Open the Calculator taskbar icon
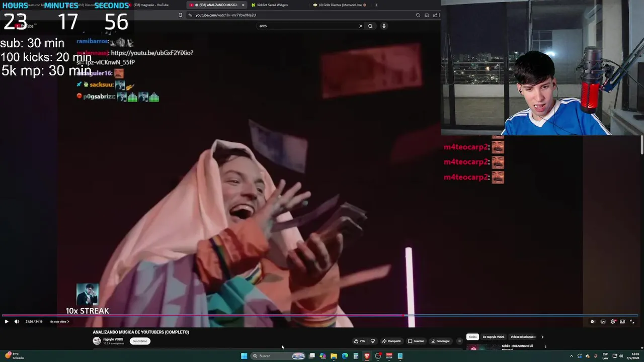The height and width of the screenshot is (362, 644). coord(356,356)
